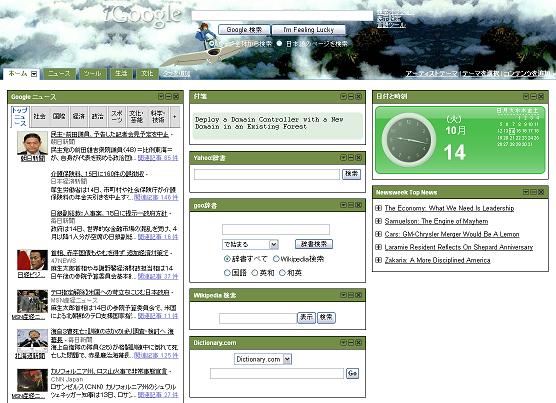Click the Google 検索 button
Viewport: 556px width, 403px height.
pos(244,30)
